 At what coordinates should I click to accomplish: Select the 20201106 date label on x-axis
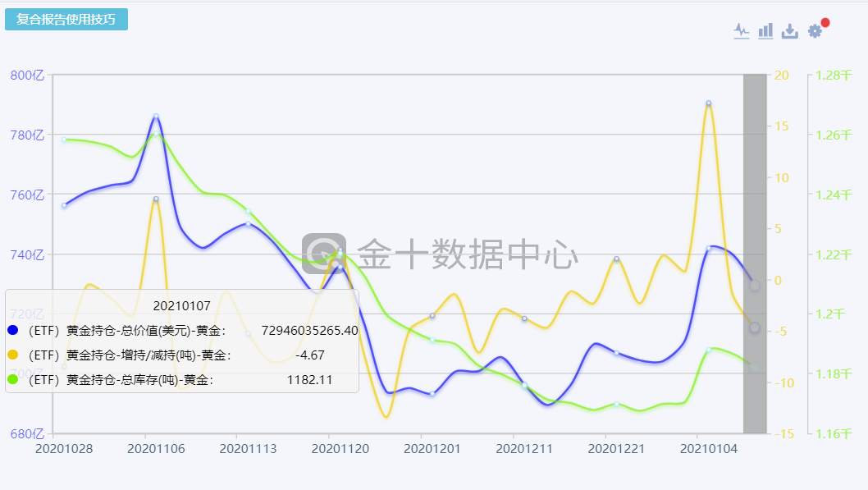pyautogui.click(x=156, y=448)
